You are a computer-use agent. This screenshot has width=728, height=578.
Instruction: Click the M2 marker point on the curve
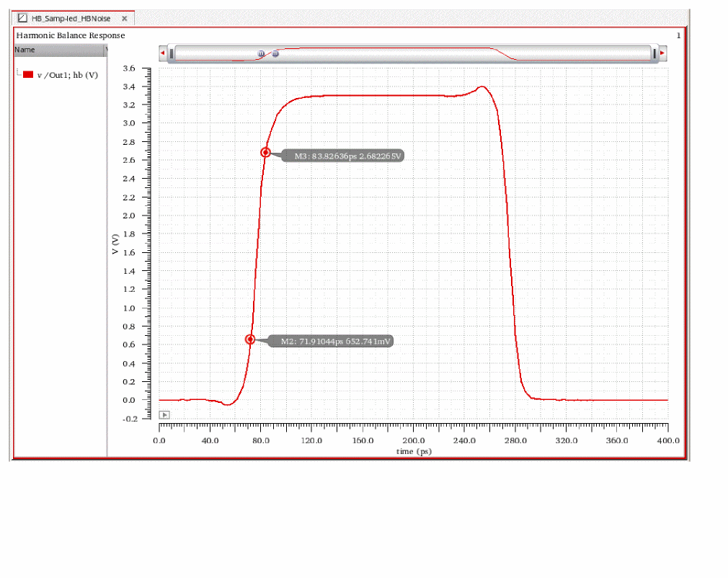pyautogui.click(x=250, y=339)
